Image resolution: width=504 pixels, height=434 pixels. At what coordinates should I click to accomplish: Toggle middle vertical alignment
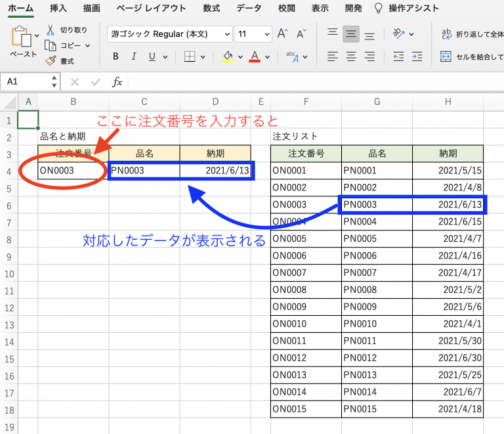(351, 33)
